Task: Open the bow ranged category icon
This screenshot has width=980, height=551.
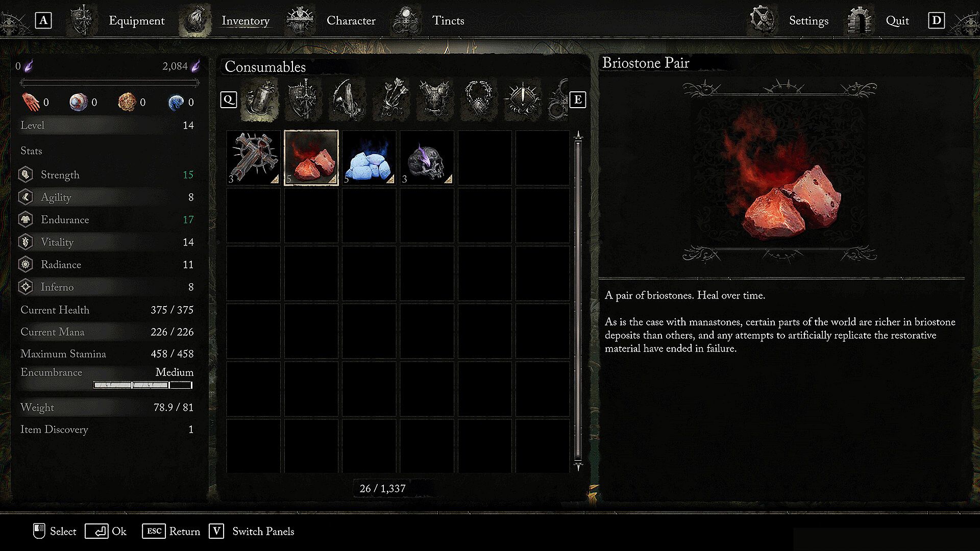Action: click(348, 99)
